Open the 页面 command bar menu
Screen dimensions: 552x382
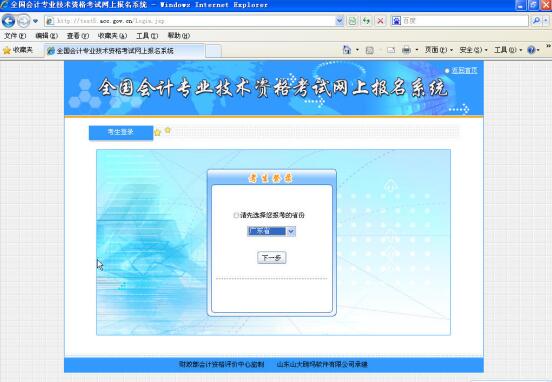click(x=438, y=50)
